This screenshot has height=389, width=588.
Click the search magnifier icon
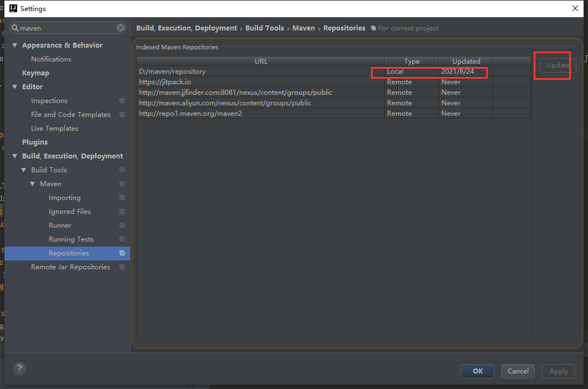click(15, 28)
